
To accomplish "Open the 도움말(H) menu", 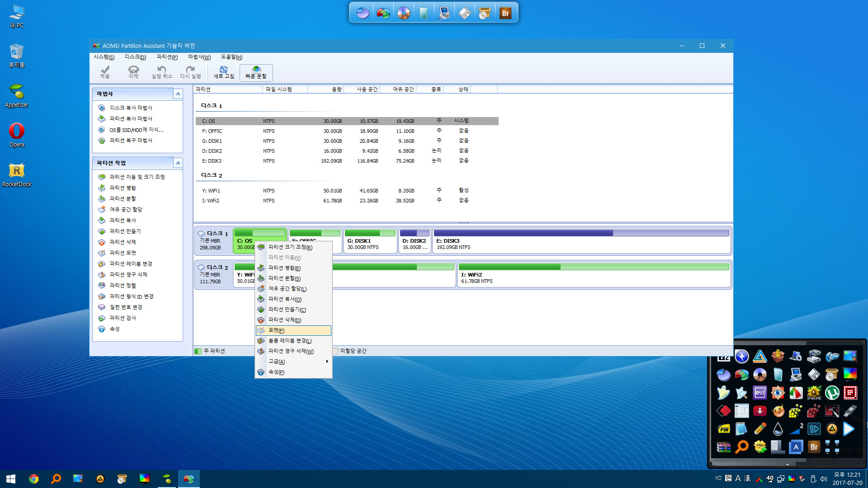I will pos(231,57).
